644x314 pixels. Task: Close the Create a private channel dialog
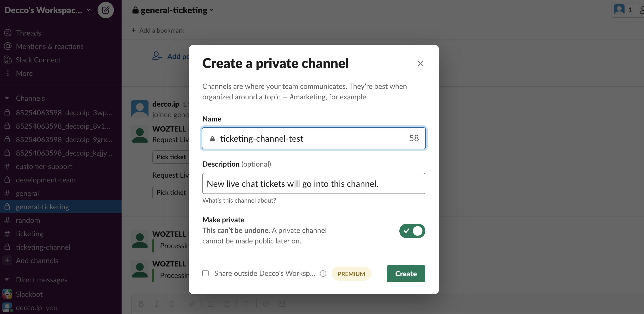[420, 63]
